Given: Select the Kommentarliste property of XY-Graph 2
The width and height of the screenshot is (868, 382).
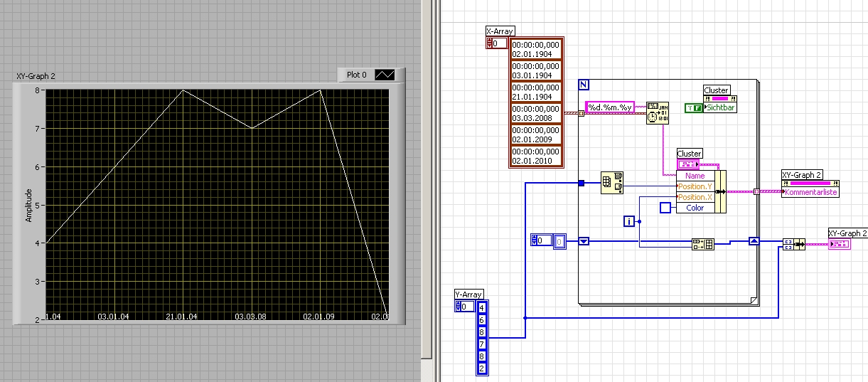Looking at the screenshot, I should pos(811,192).
